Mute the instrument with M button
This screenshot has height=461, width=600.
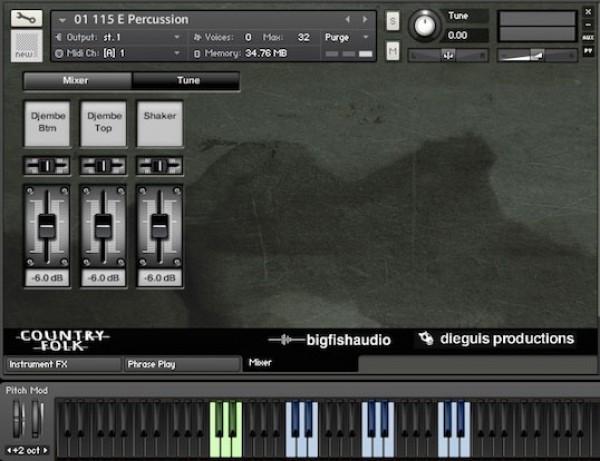[x=392, y=50]
